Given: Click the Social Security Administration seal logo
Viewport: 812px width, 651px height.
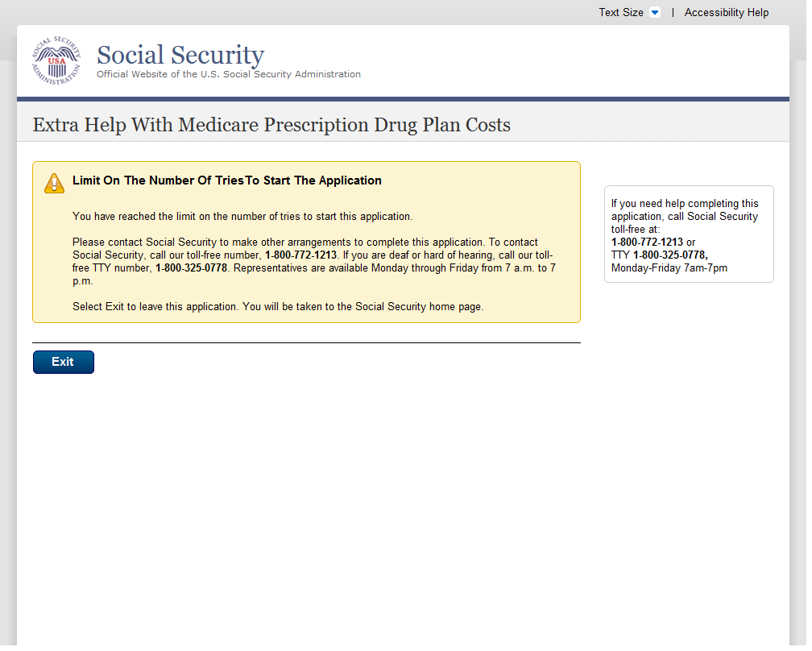Looking at the screenshot, I should pos(56,61).
